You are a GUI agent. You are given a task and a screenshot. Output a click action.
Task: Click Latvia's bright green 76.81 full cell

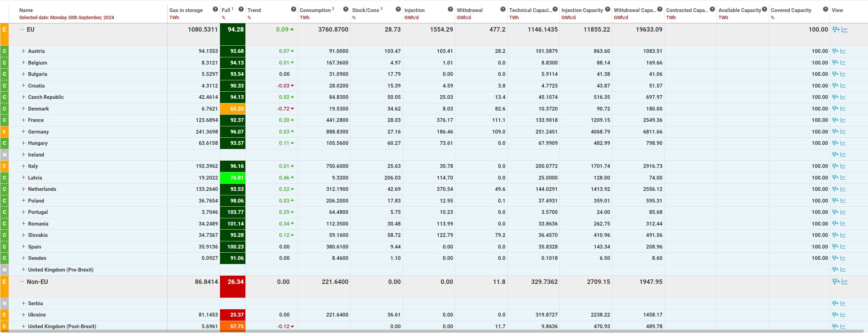pos(233,178)
